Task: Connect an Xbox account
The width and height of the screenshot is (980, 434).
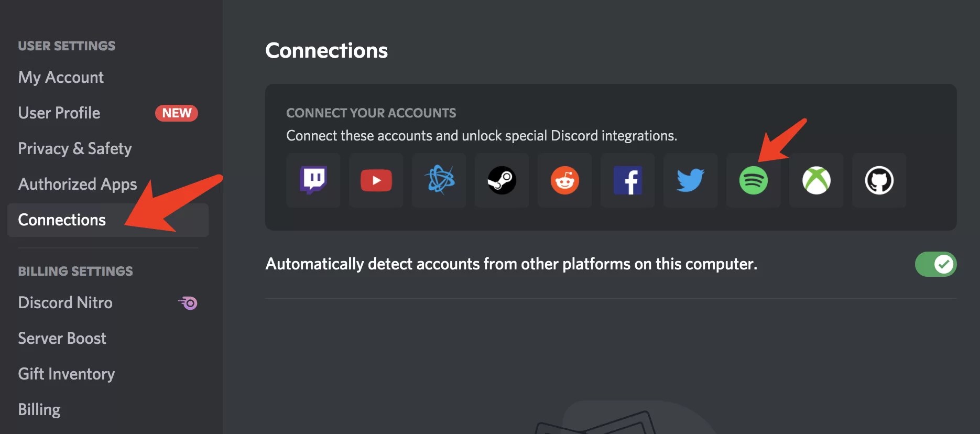Action: coord(816,181)
